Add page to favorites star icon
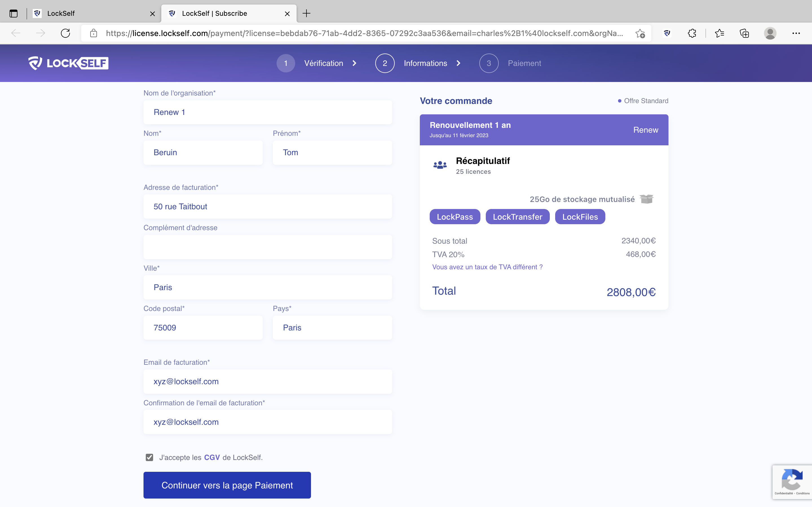Image resolution: width=812 pixels, height=507 pixels. tap(640, 33)
